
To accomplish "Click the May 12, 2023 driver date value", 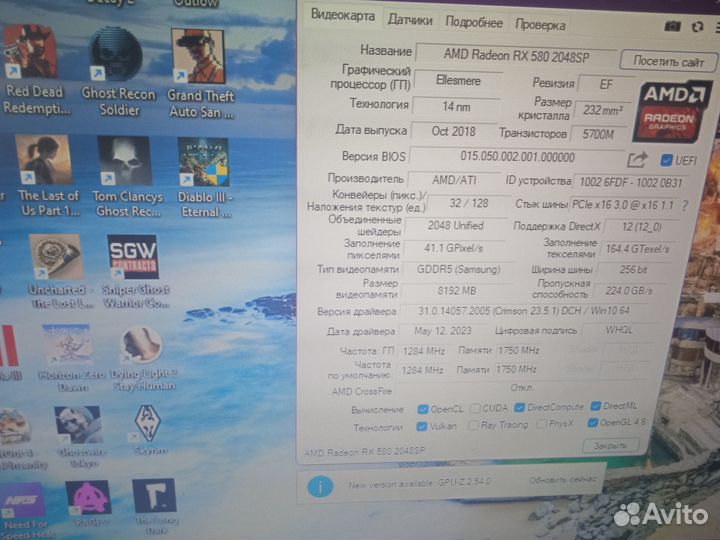I will (443, 331).
